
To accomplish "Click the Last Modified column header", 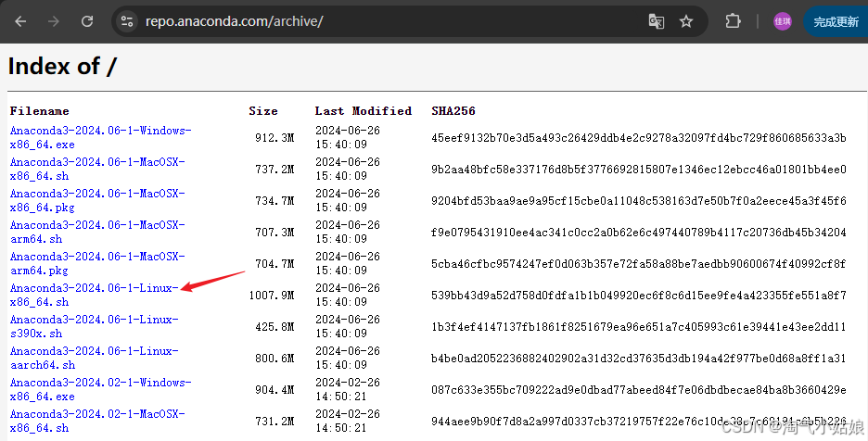I will [x=364, y=110].
